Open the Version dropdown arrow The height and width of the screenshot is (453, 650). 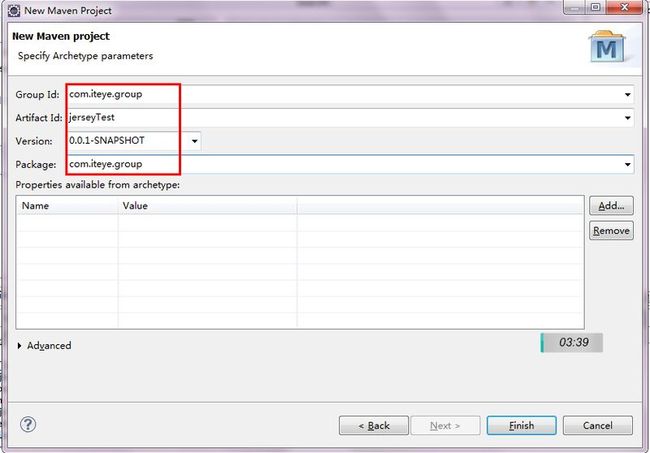(194, 141)
